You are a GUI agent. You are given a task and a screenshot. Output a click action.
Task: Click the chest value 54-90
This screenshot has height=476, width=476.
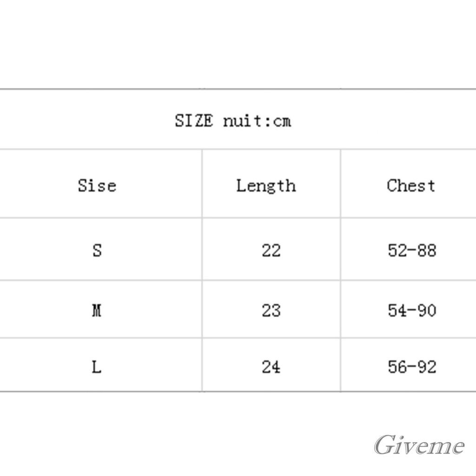[x=412, y=310]
